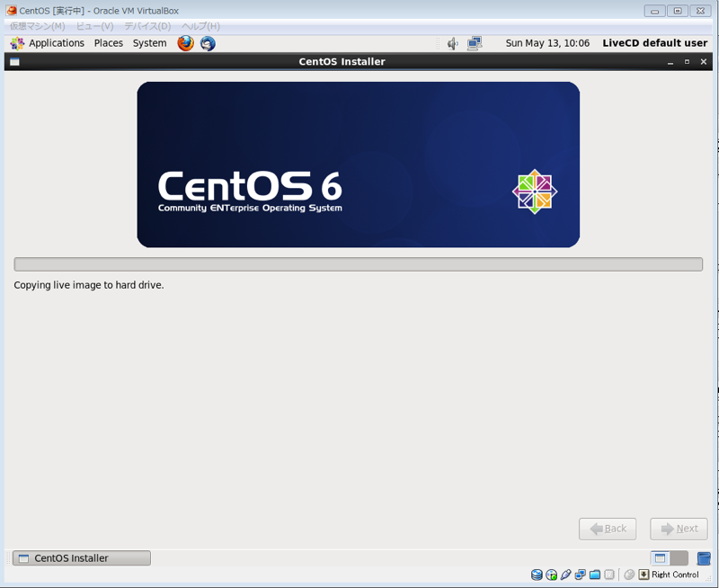
Task: Click the installation progress bar
Action: pyautogui.click(x=358, y=264)
